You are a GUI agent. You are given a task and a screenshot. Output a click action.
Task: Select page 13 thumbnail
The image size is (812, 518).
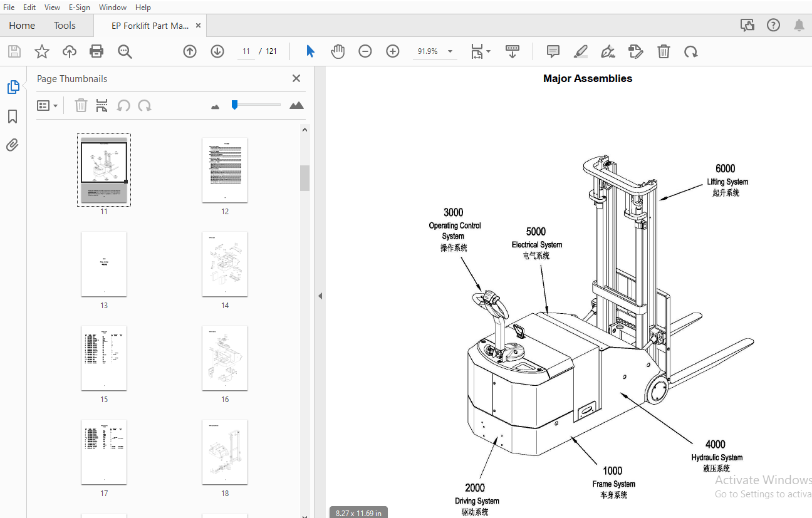[x=104, y=264]
